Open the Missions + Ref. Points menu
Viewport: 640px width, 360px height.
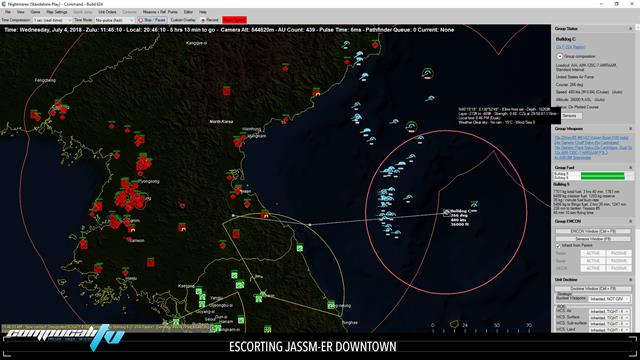[160, 12]
